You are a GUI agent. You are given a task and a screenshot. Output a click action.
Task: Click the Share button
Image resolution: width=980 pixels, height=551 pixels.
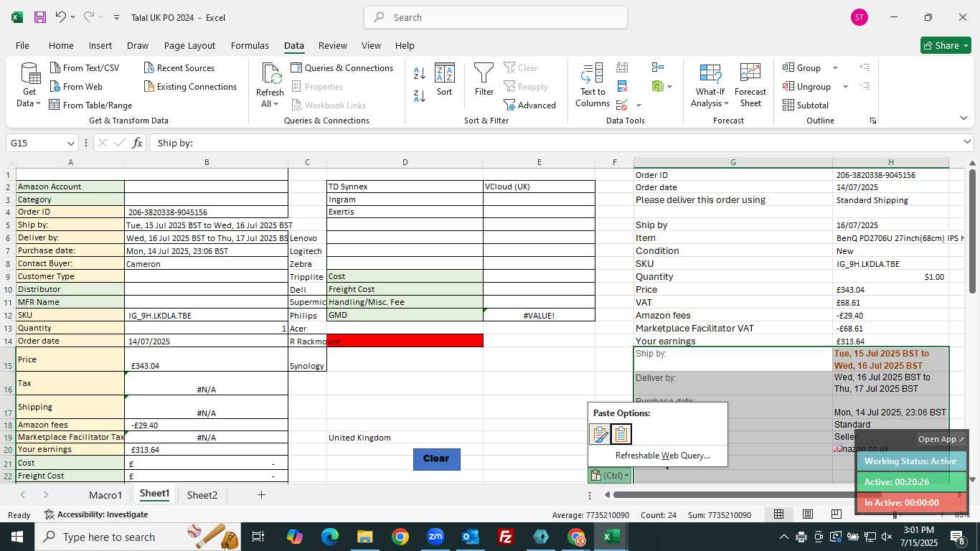(946, 45)
